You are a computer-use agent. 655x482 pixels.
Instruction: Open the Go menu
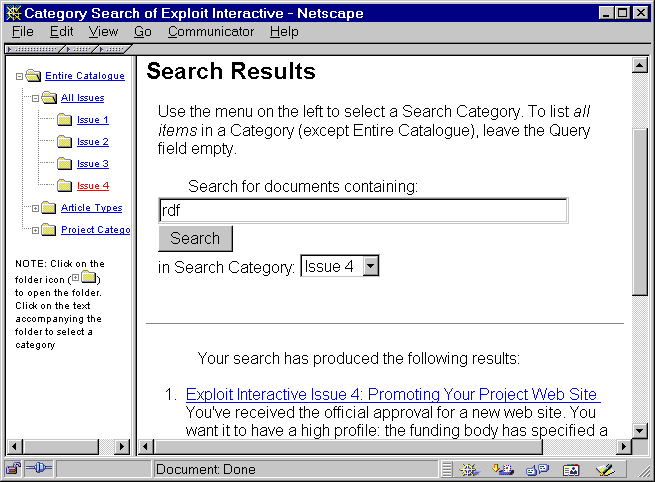[x=142, y=32]
